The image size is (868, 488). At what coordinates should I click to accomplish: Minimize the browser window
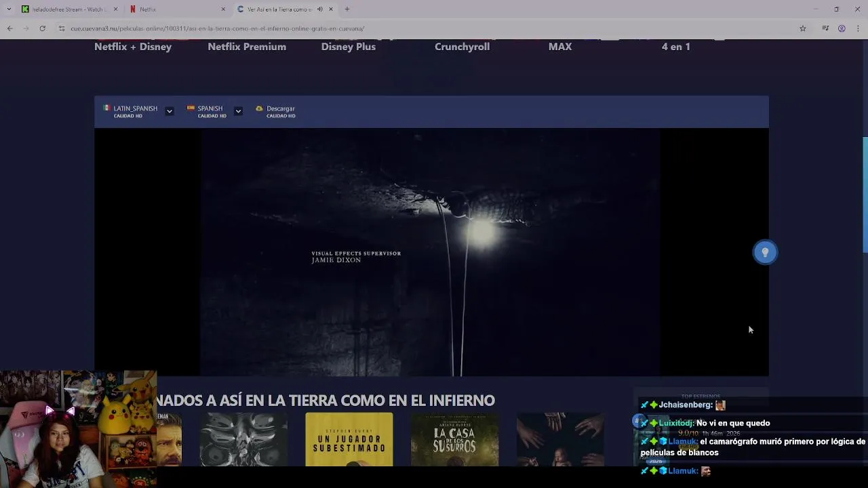point(816,9)
